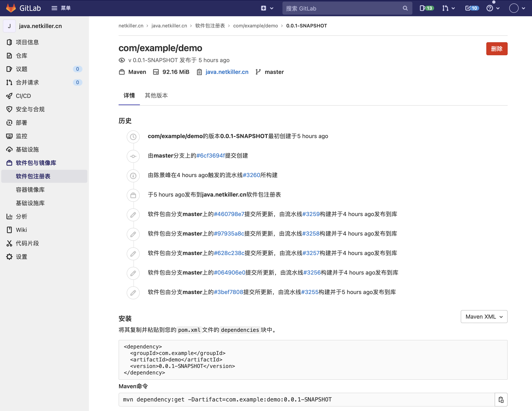This screenshot has width=532, height=411.
Task: Click the red 删除 button
Action: point(496,49)
